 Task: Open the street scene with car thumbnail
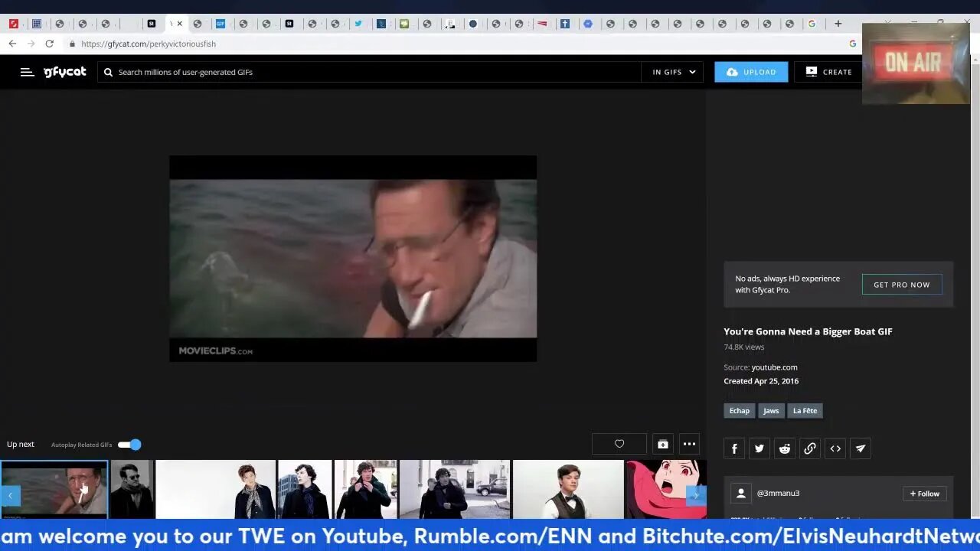[x=455, y=489]
